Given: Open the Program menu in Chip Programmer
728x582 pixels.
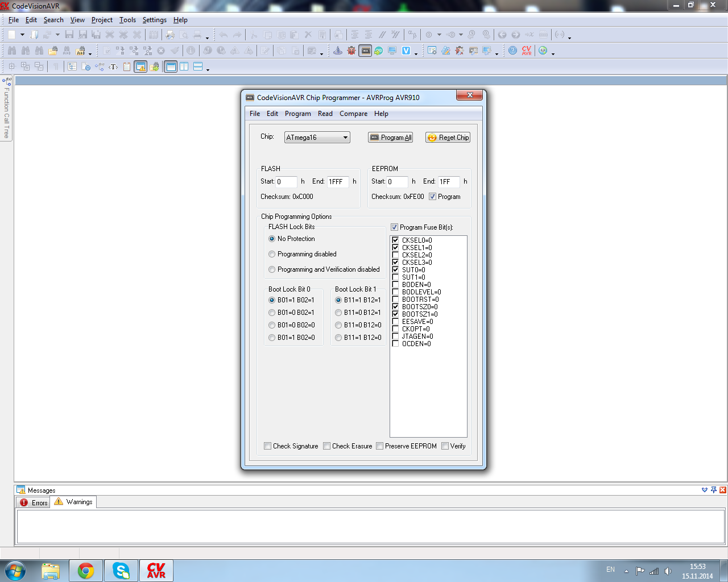Looking at the screenshot, I should click(298, 114).
